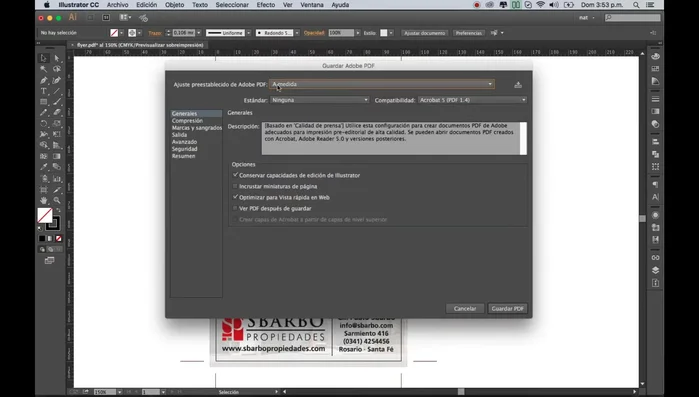This screenshot has width=699, height=397.
Task: Enable Ver PDF después de guardar
Action: click(235, 208)
